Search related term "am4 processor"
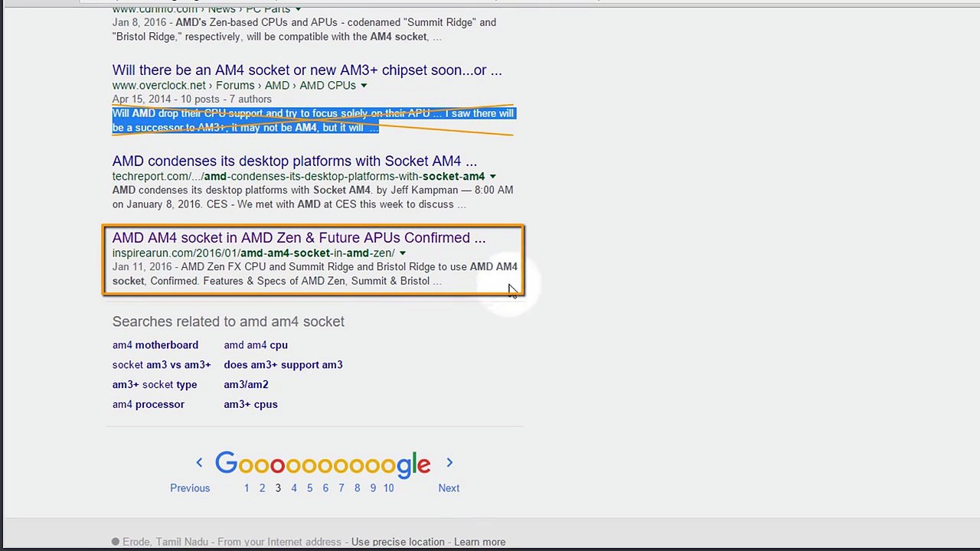This screenshot has height=551, width=980. coord(149,405)
